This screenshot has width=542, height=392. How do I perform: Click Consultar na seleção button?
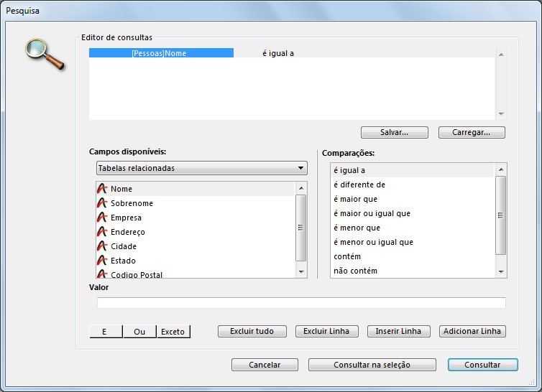point(372,365)
